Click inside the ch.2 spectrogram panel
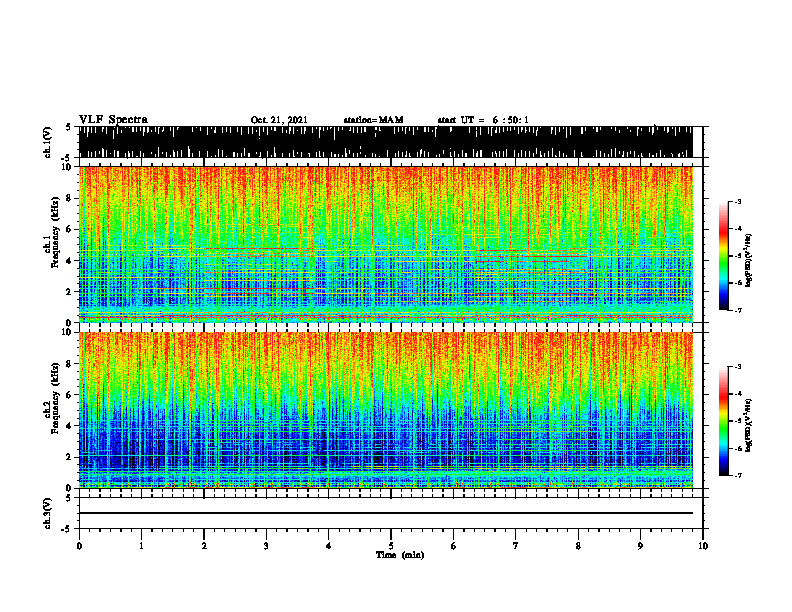 [x=385, y=410]
